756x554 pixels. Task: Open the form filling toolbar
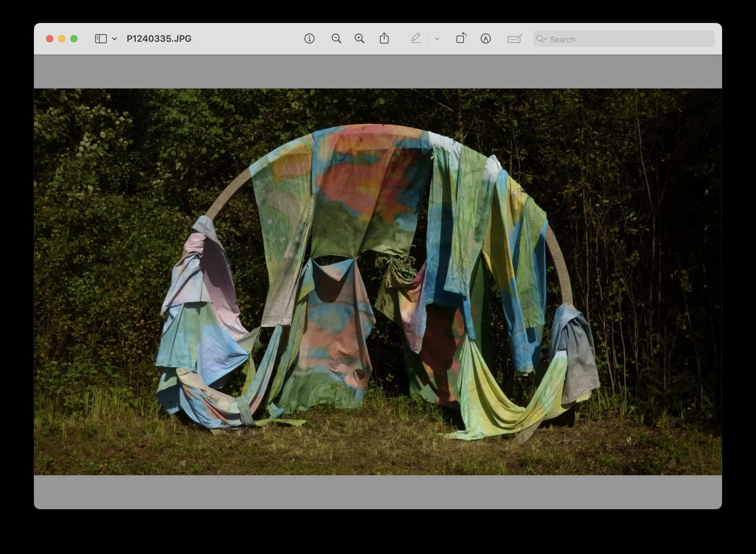pyautogui.click(x=515, y=39)
